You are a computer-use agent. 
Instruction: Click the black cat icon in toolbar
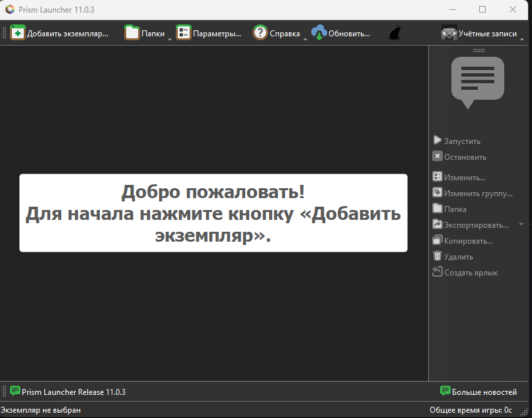click(395, 33)
